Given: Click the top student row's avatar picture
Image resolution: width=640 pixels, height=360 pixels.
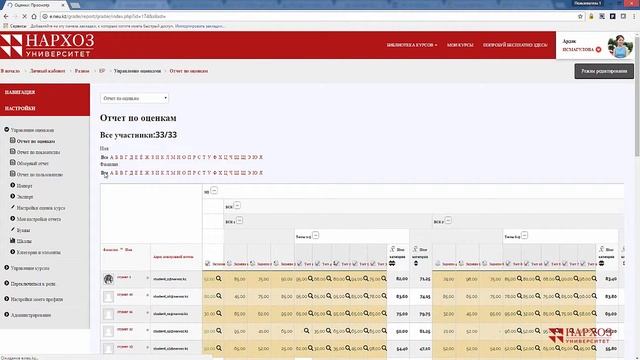Looking at the screenshot, I should (108, 279).
